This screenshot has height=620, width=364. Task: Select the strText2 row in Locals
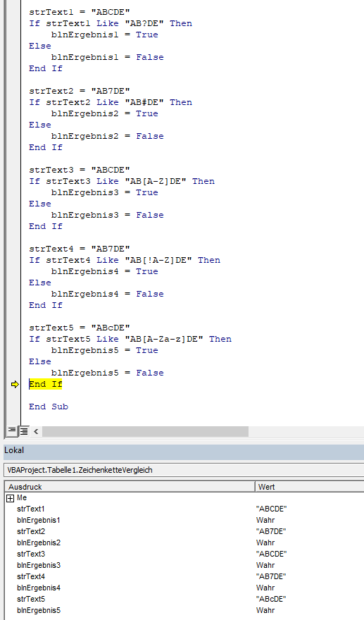(x=184, y=531)
